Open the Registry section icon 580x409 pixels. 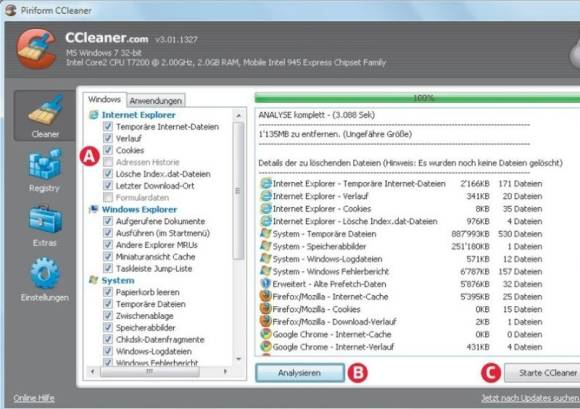click(45, 164)
